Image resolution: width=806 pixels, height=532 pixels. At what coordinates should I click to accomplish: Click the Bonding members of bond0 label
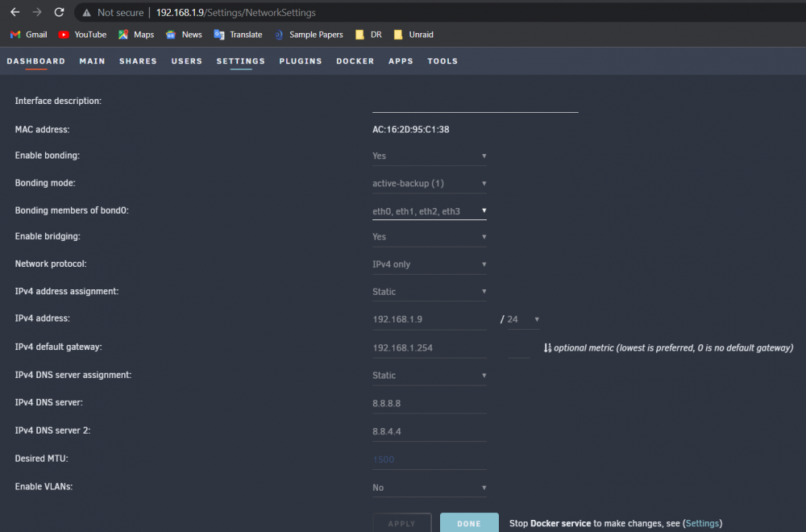pyautogui.click(x=72, y=210)
